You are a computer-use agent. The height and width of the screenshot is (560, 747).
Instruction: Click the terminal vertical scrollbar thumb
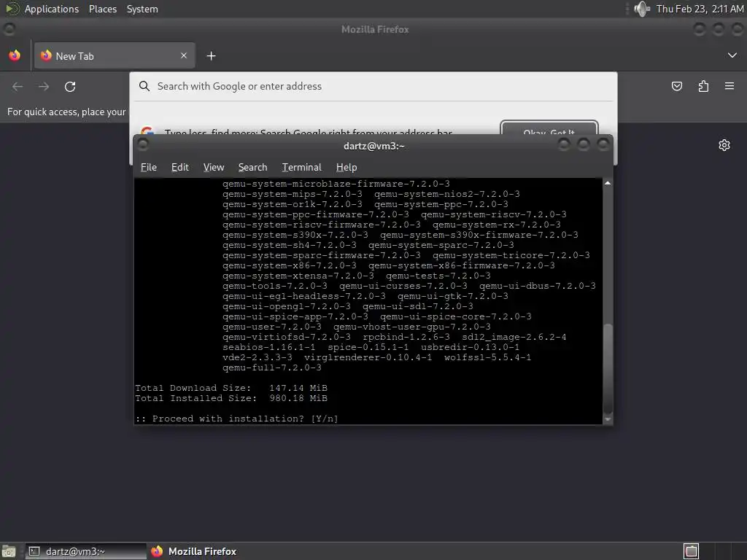pos(608,369)
